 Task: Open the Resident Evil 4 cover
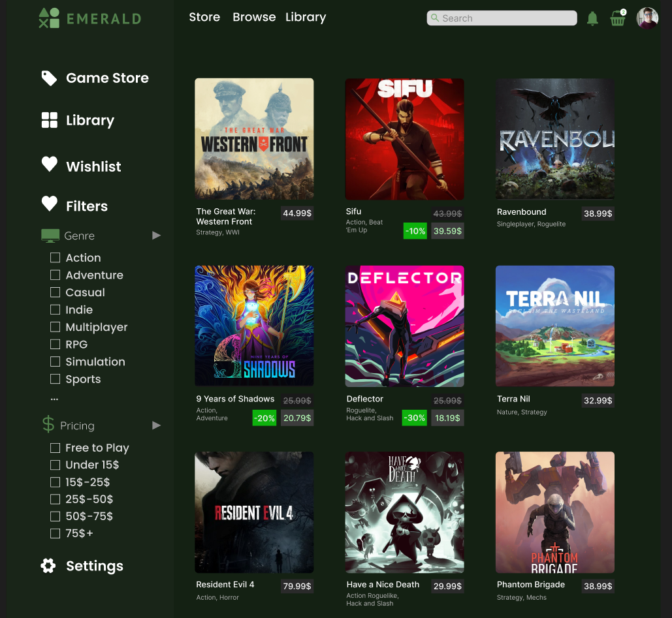point(254,512)
